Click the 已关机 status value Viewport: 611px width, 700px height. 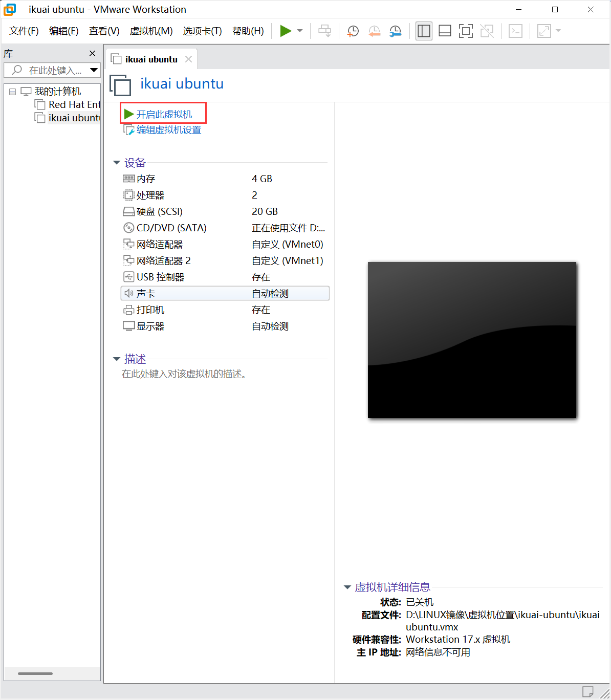[x=420, y=602]
